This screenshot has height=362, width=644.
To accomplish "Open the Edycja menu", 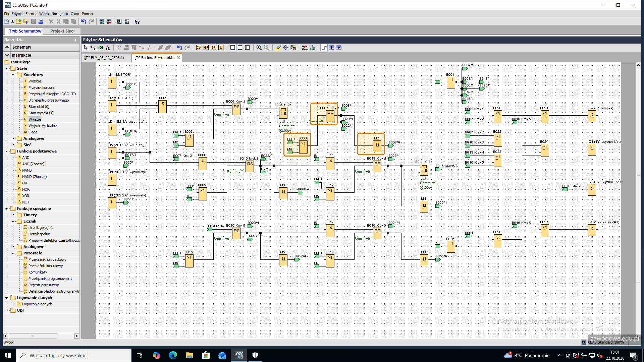I will (17, 14).
